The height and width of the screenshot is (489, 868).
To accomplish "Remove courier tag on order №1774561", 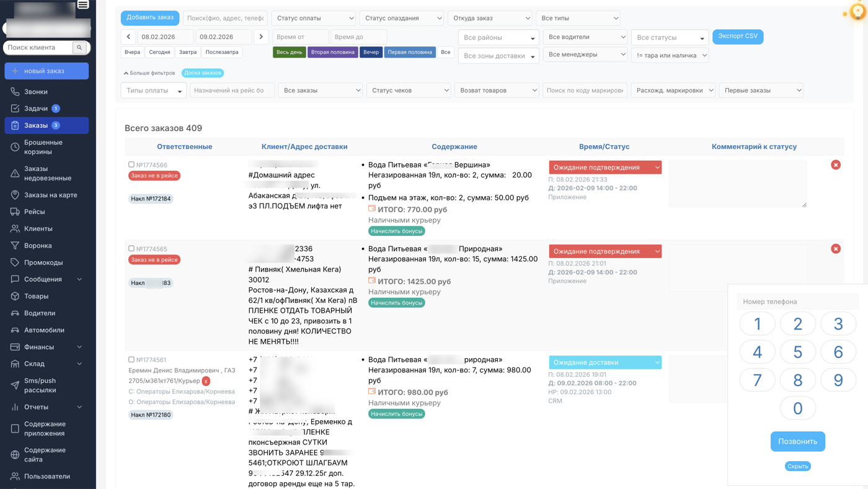I will (x=206, y=381).
